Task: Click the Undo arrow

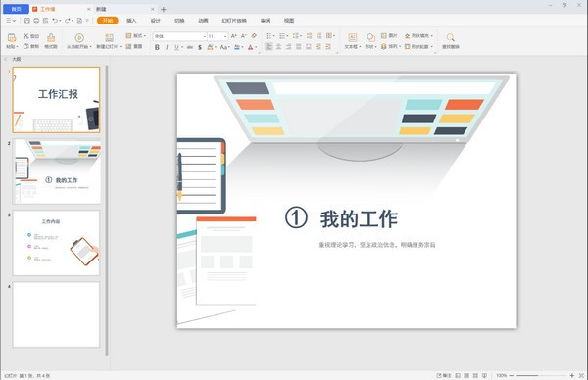Action: (x=55, y=21)
